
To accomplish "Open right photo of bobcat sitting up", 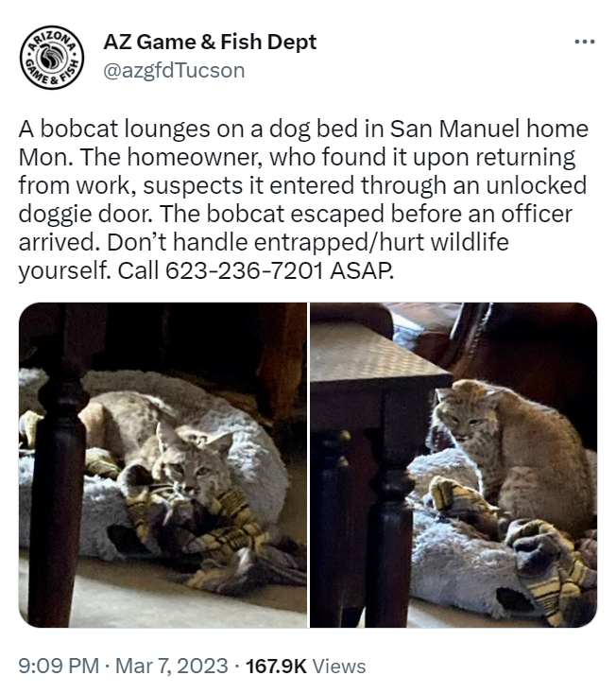I will (x=453, y=465).
